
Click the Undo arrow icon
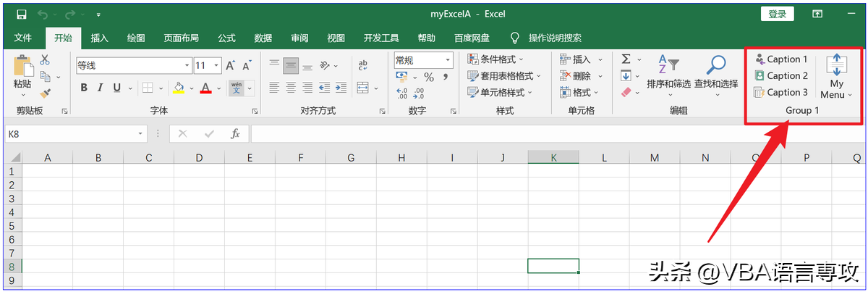click(43, 14)
